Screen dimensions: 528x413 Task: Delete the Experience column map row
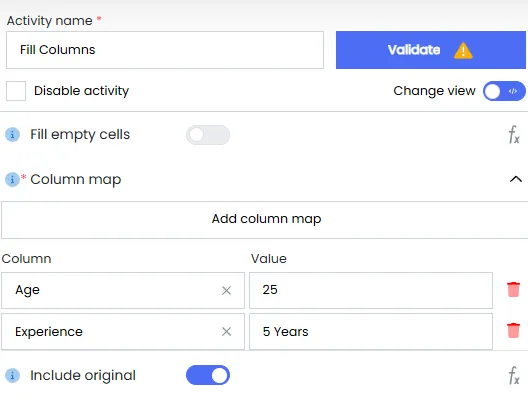click(x=513, y=331)
